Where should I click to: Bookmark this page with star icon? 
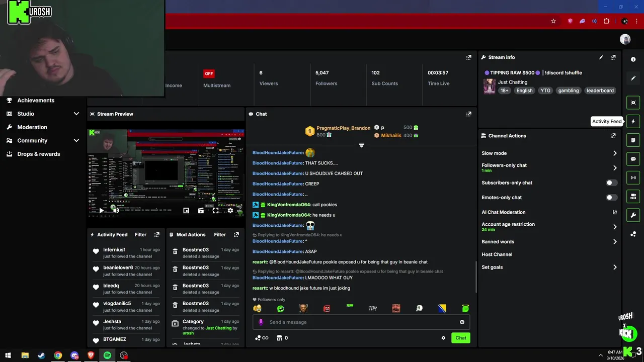click(x=553, y=21)
